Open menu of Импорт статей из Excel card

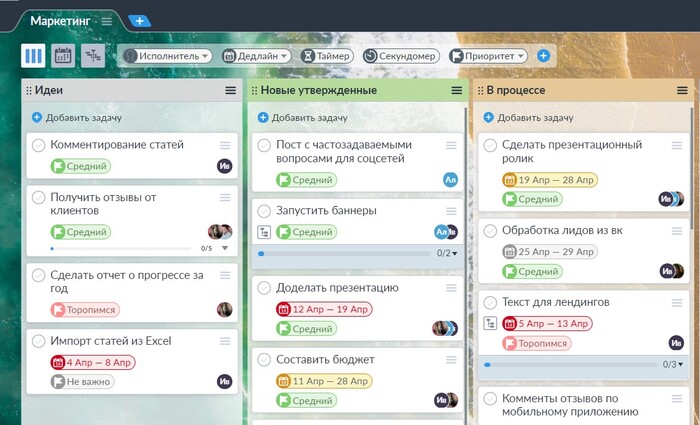click(x=225, y=341)
